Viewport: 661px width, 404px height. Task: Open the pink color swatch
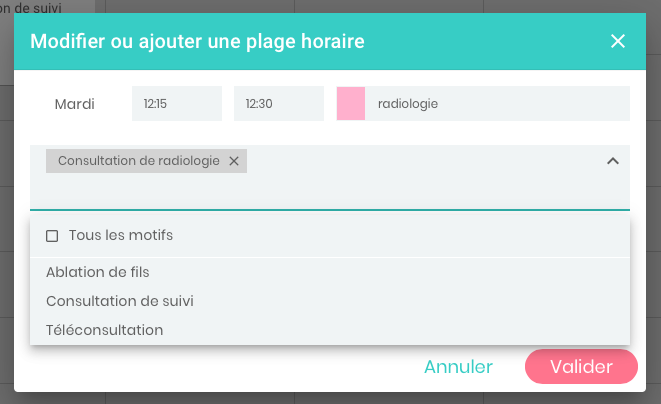[x=351, y=103]
